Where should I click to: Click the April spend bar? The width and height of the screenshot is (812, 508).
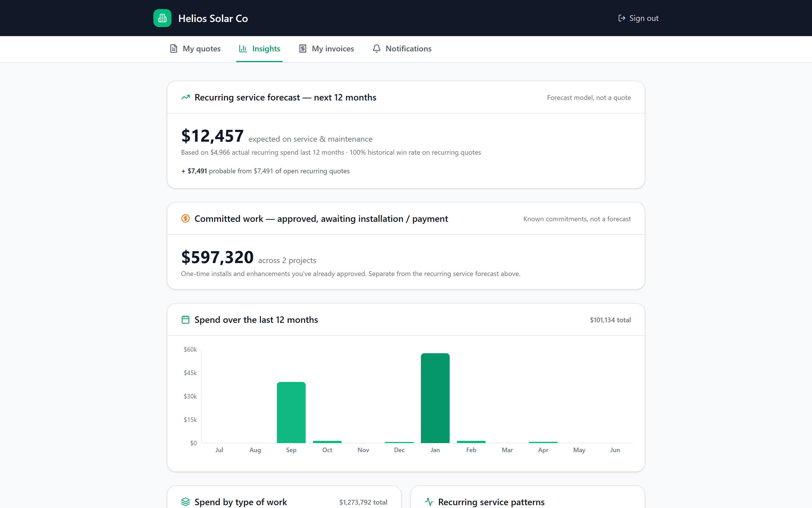click(543, 442)
